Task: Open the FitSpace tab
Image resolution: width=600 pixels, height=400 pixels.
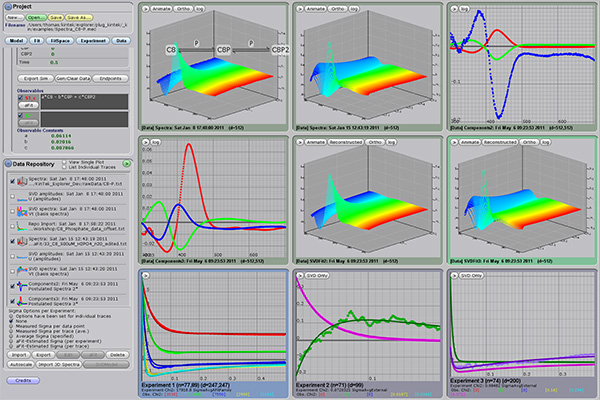Action: point(59,41)
